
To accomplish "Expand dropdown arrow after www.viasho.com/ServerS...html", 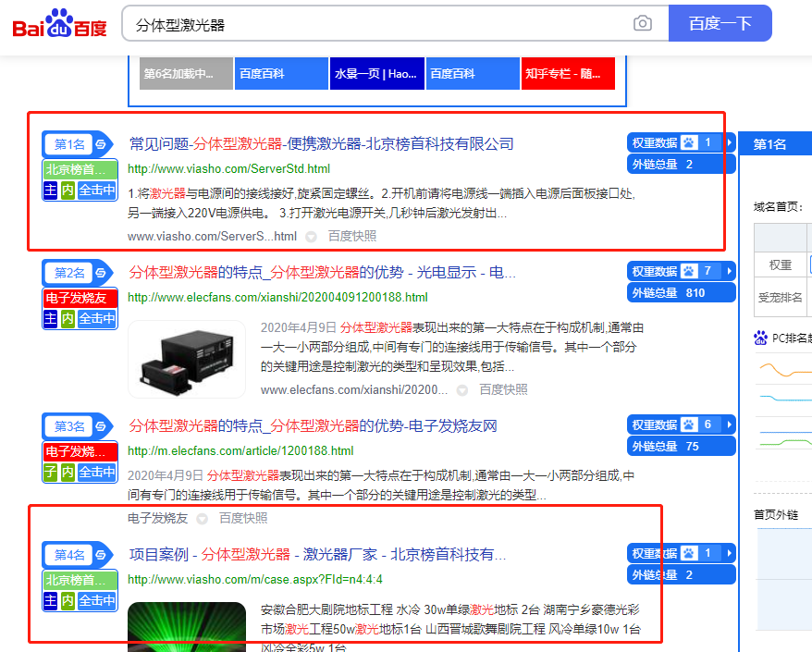I will coord(311,237).
